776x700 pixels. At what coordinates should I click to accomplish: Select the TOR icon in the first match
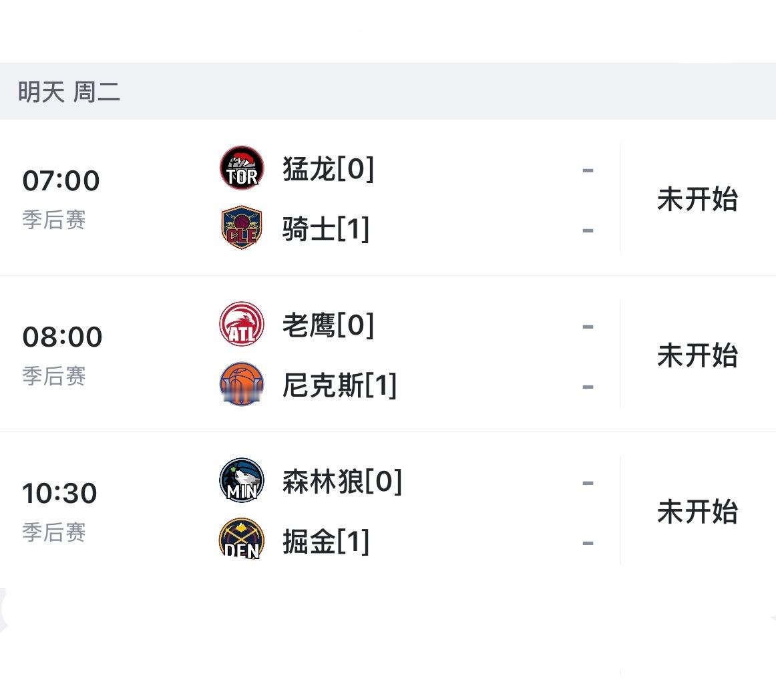click(241, 169)
